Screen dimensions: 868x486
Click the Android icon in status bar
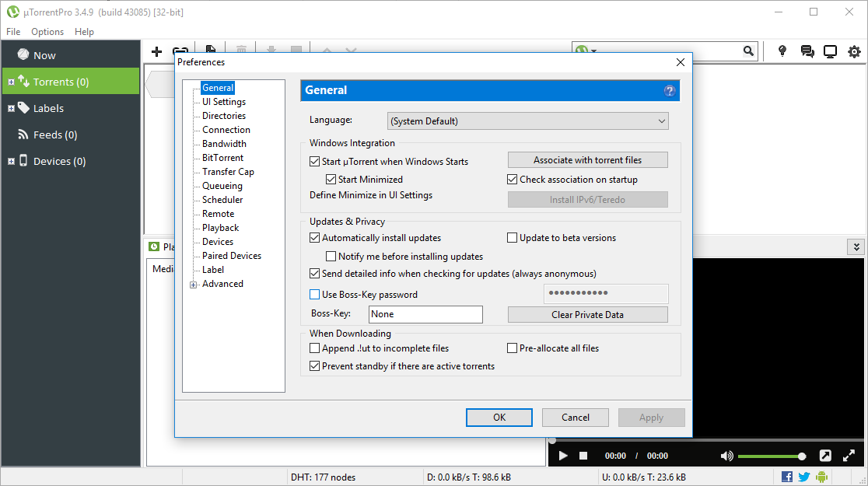point(821,477)
